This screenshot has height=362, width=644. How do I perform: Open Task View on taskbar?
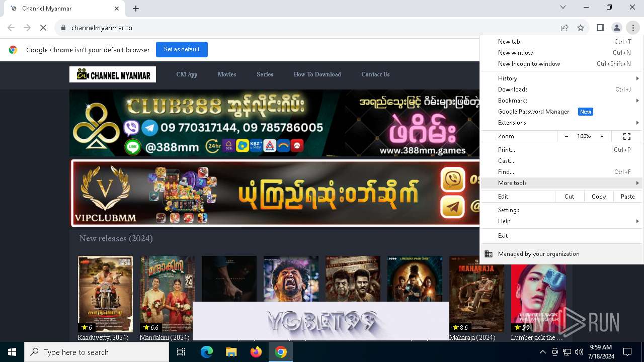pyautogui.click(x=181, y=352)
